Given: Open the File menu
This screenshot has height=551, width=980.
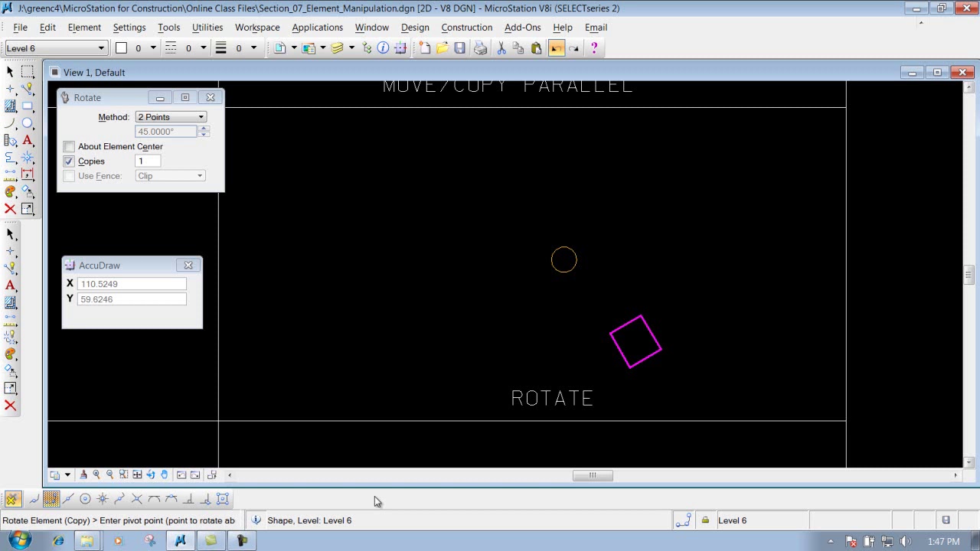Looking at the screenshot, I should (x=20, y=28).
